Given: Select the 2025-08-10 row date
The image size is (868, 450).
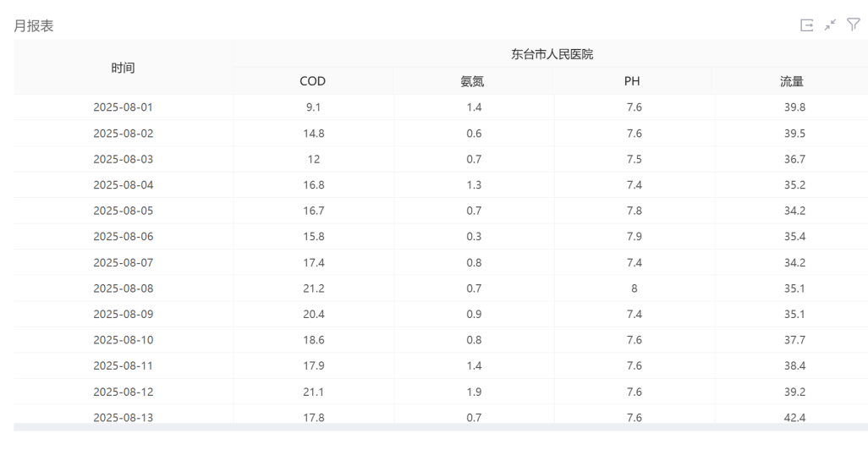Looking at the screenshot, I should click(124, 340).
